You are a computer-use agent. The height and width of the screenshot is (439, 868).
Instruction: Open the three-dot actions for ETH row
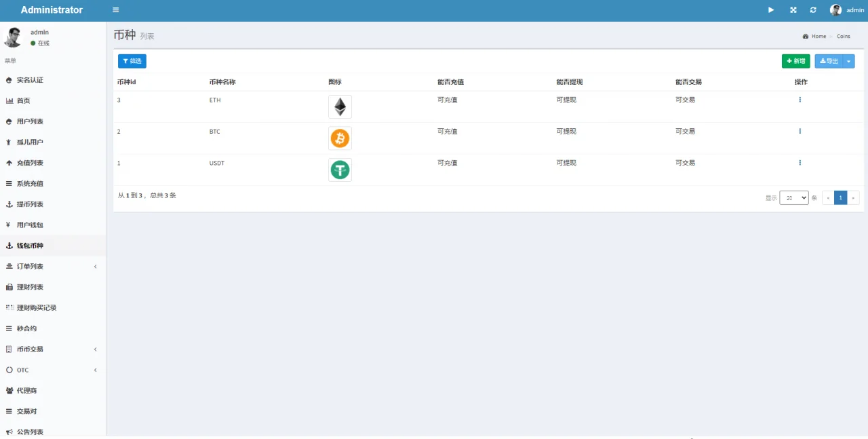coord(800,100)
